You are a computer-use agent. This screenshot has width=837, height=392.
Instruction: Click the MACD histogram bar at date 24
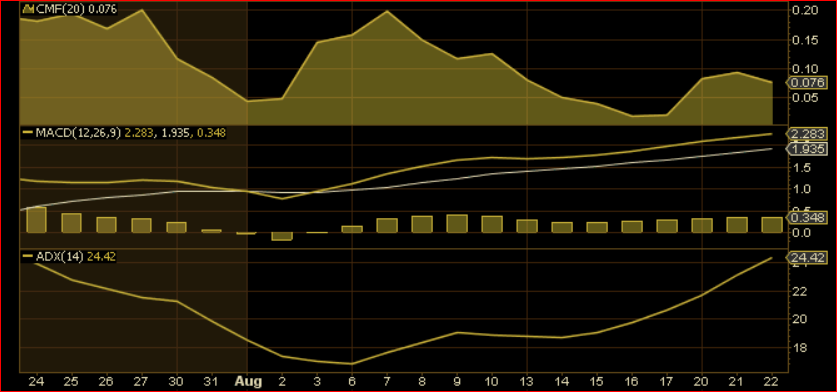36,219
